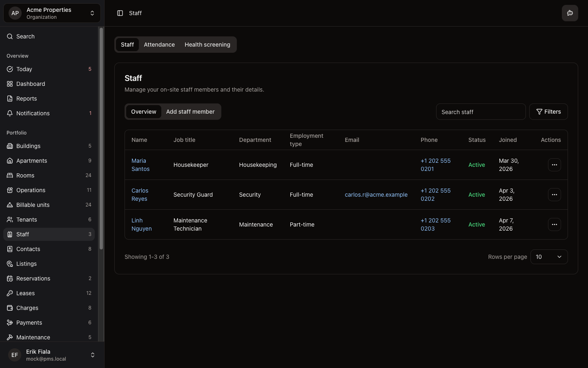This screenshot has width=588, height=368.
Task: Expand the Rows per page dropdown
Action: [x=549, y=257]
